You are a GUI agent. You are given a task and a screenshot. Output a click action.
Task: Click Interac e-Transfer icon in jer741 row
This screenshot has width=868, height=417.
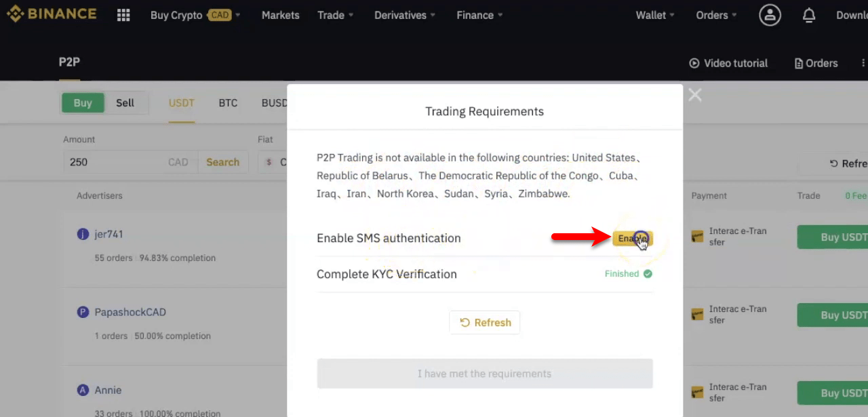tap(697, 237)
